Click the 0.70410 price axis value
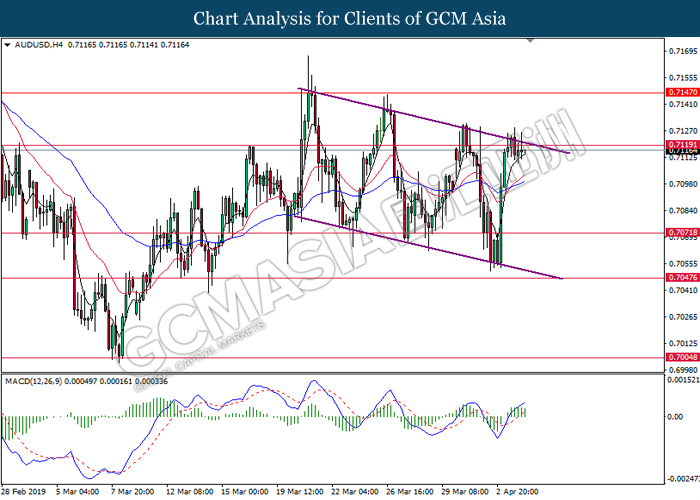The height and width of the screenshot is (500, 700). click(x=683, y=290)
